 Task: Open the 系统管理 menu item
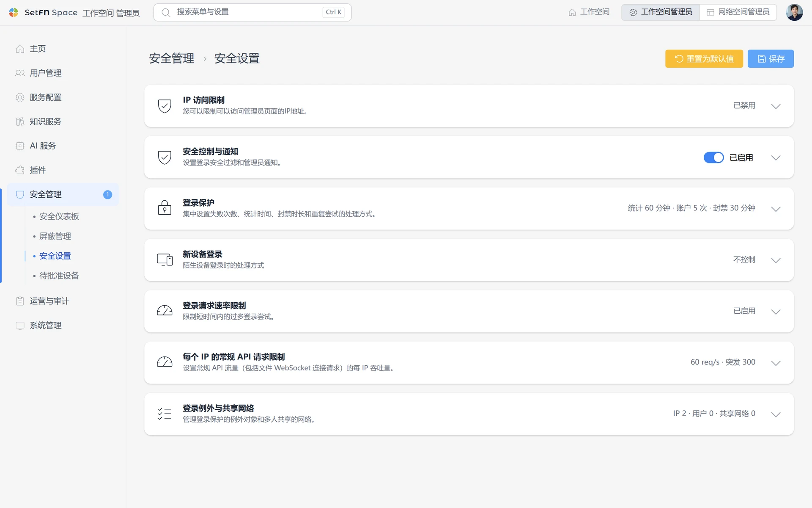[63, 325]
